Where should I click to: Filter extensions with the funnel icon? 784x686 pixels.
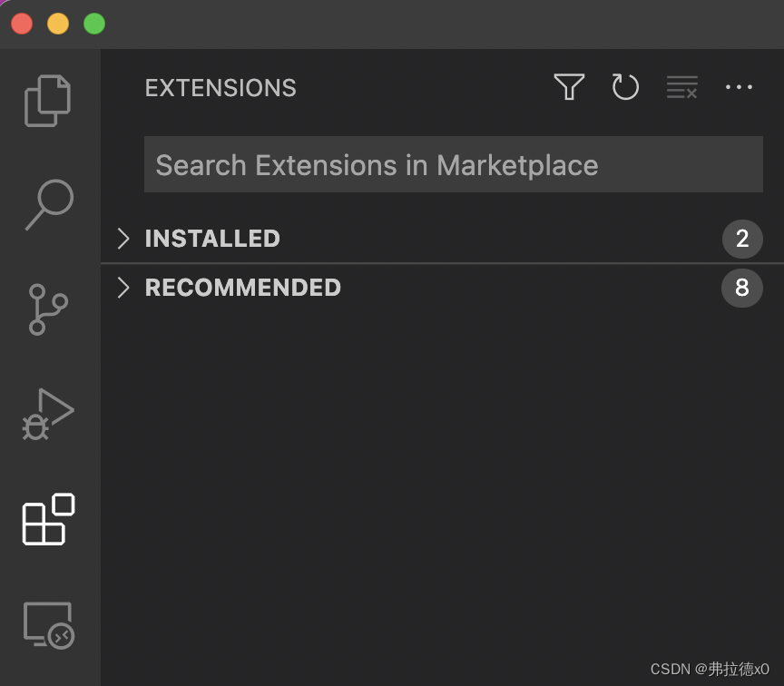tap(569, 87)
